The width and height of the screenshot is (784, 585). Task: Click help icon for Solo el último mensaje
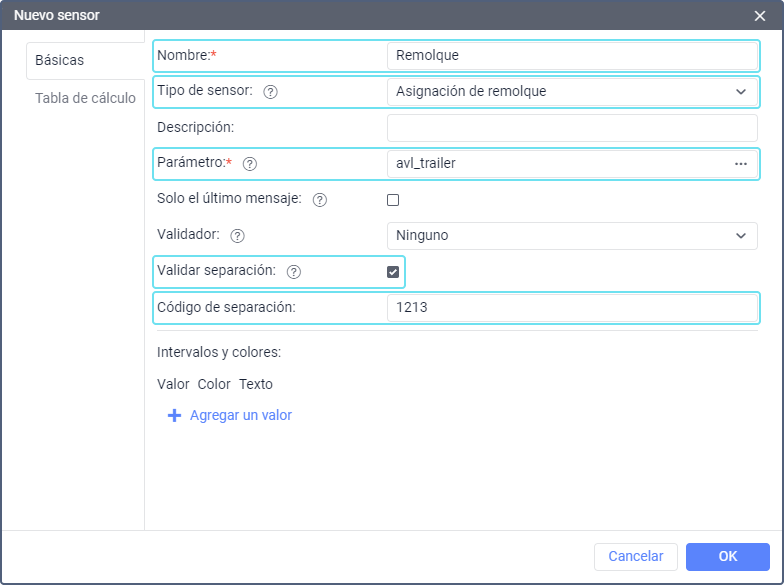point(320,200)
